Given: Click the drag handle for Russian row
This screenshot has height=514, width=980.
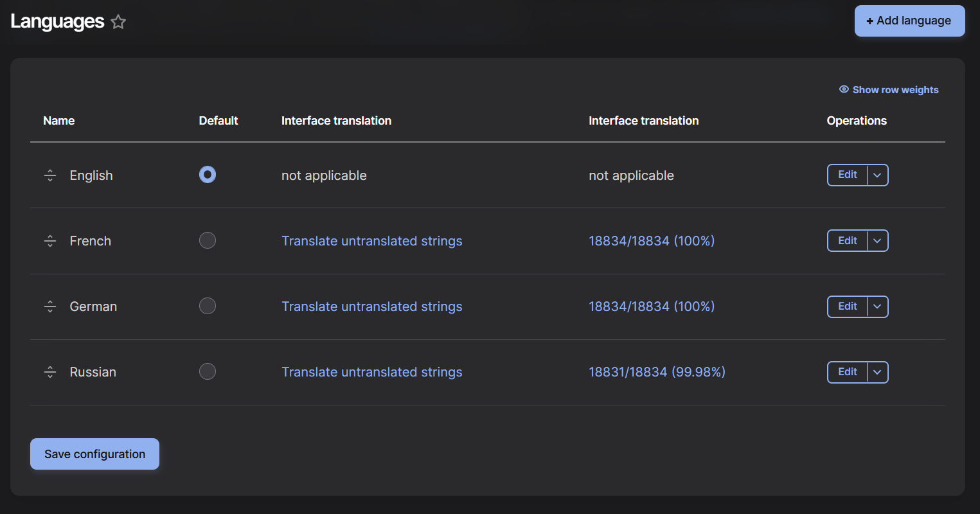Looking at the screenshot, I should coord(50,372).
